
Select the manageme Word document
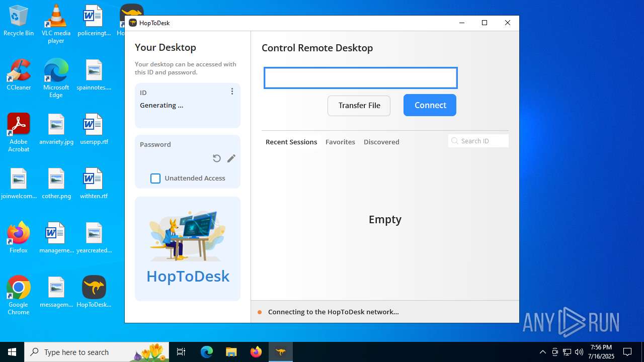[56, 238]
